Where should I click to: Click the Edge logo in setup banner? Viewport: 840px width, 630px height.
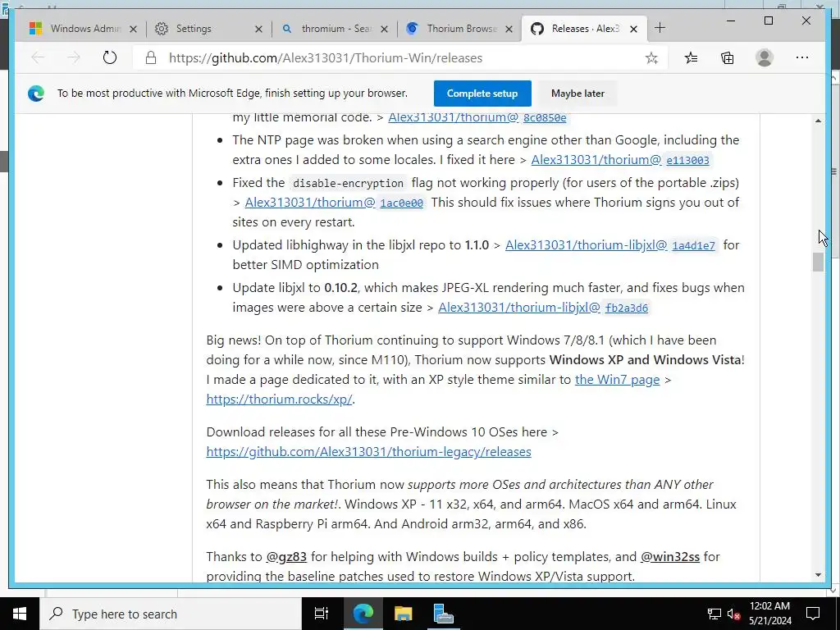point(36,94)
